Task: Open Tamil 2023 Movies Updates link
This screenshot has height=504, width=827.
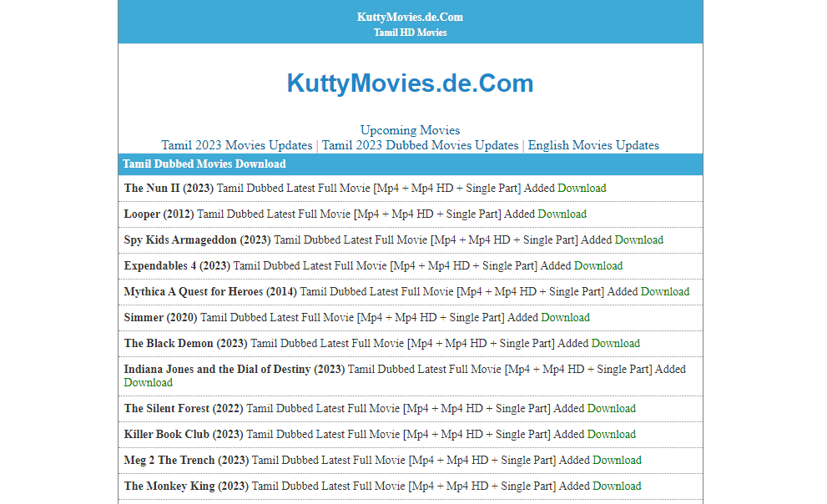Action: tap(237, 145)
